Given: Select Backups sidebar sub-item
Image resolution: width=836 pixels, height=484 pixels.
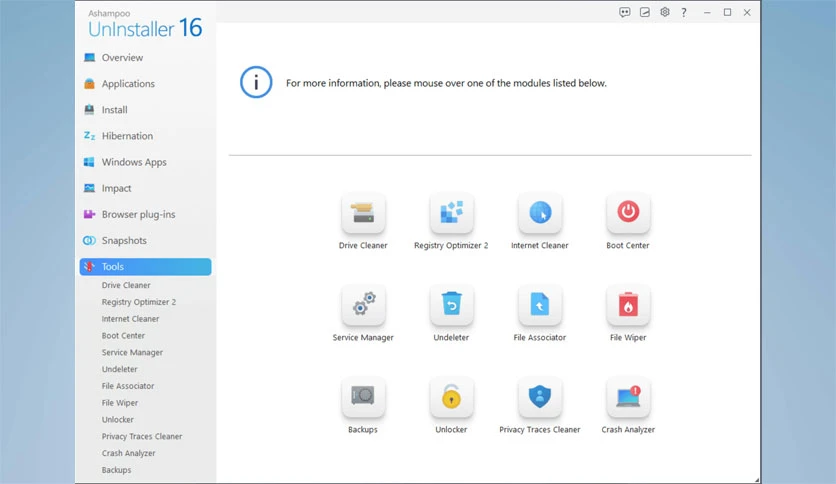Looking at the screenshot, I should [116, 470].
